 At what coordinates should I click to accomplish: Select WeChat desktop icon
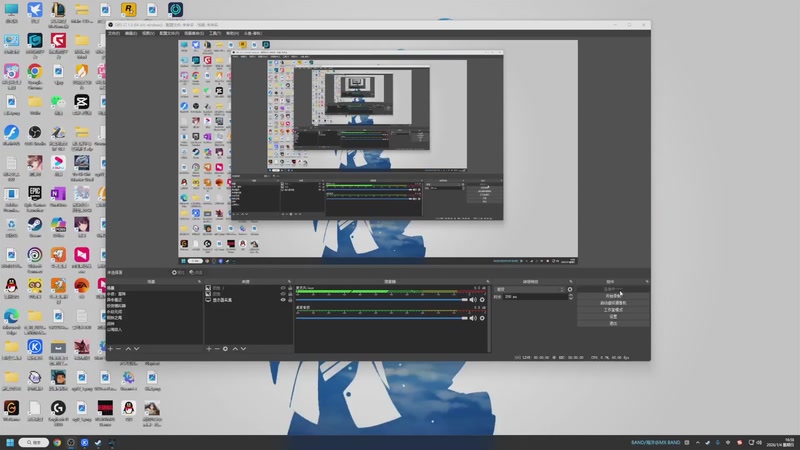58,106
